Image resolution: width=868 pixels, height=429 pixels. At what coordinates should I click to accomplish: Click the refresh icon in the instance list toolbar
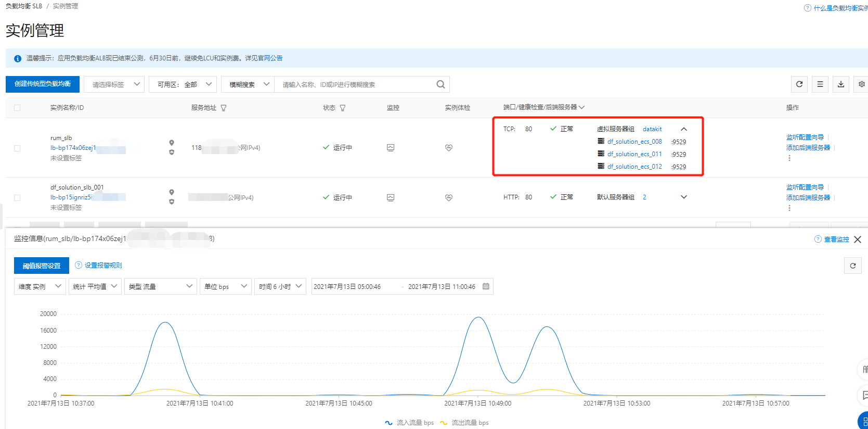[799, 84]
